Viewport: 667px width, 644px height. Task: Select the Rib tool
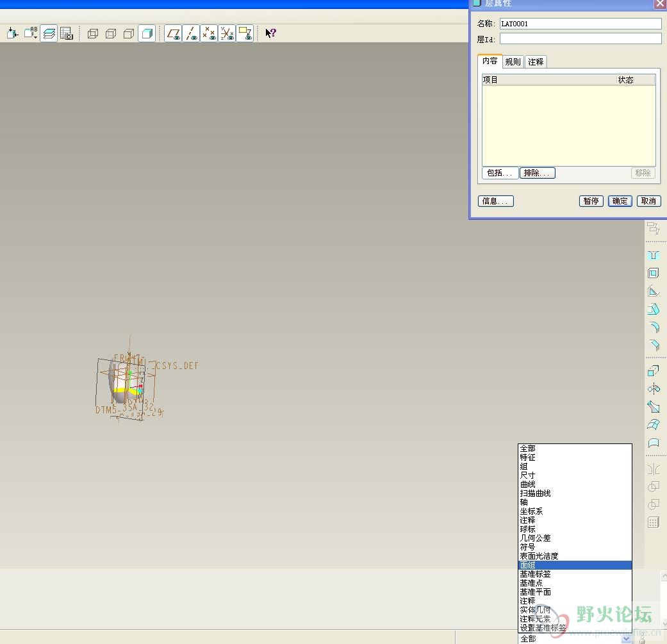tap(654, 292)
